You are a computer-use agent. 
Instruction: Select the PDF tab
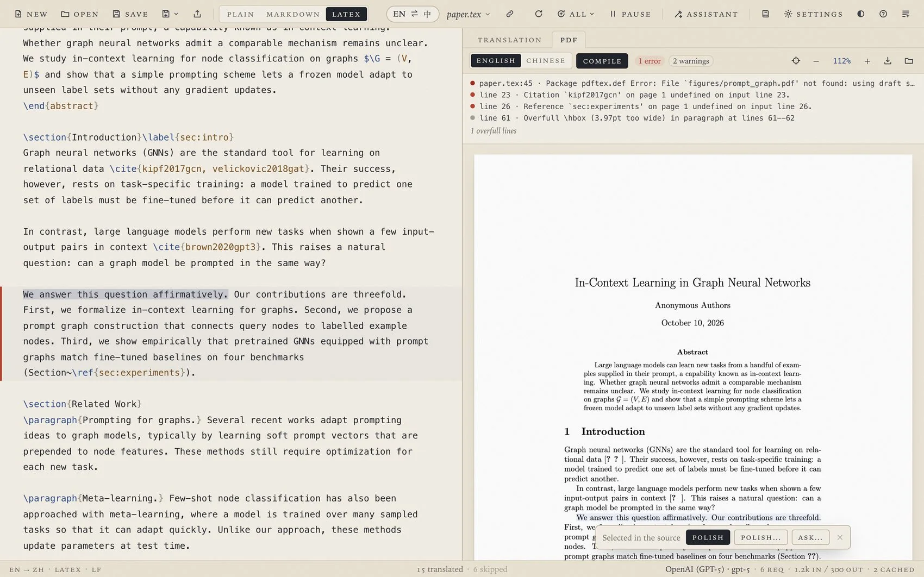pyautogui.click(x=569, y=40)
